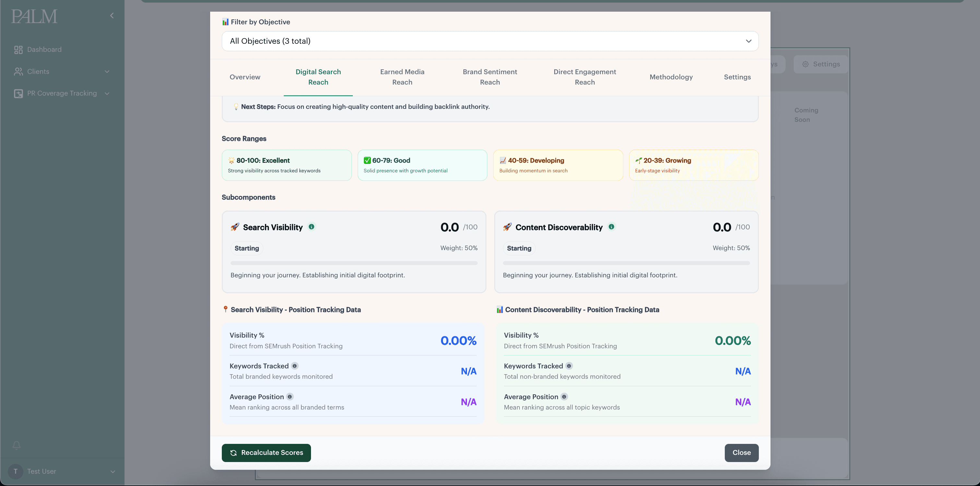The width and height of the screenshot is (980, 486).
Task: Click the Good range checkmark icon
Action: pyautogui.click(x=367, y=160)
